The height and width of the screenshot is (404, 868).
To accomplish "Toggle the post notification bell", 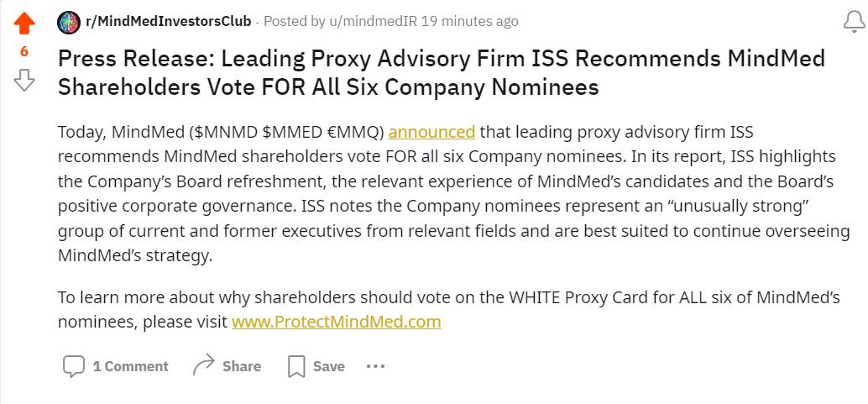I will (853, 23).
